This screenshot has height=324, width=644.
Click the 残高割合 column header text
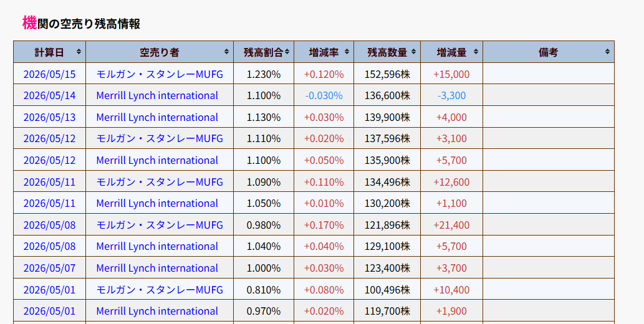pyautogui.click(x=263, y=52)
